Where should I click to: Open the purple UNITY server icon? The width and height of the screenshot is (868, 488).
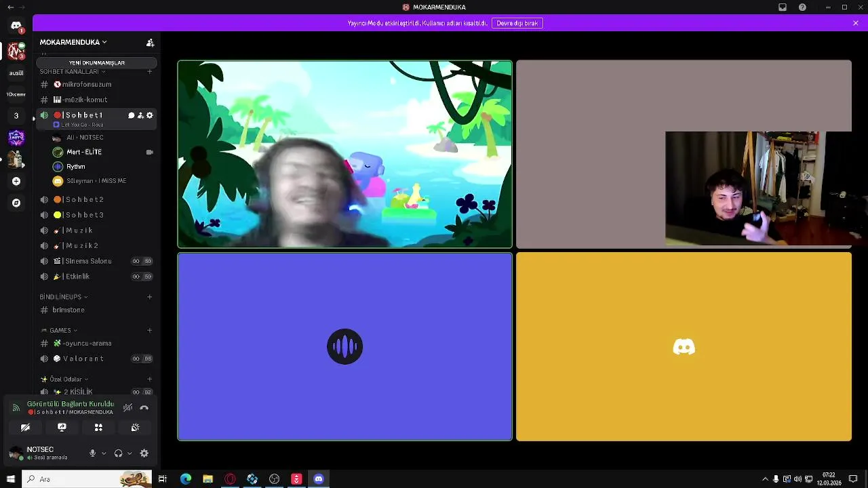click(16, 138)
